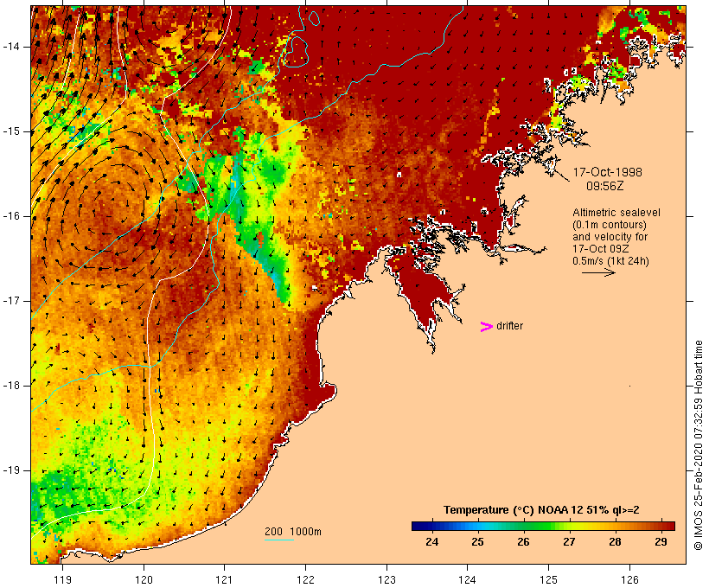Click the '200 1000m' isobath legend label

click(293, 532)
